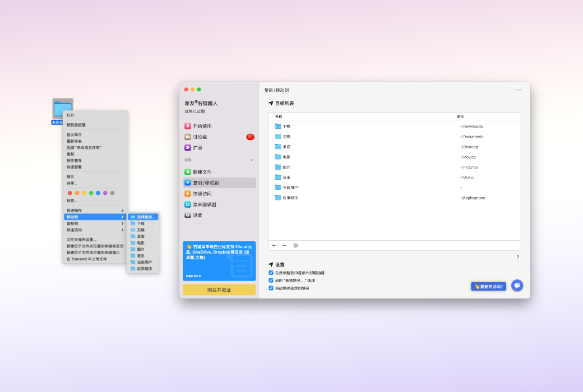Pick the blue tag color dot
Screen dimensions: 583x392
98,193
